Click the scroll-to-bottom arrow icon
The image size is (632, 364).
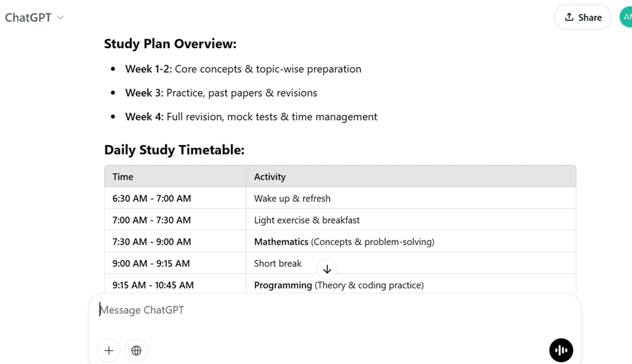pyautogui.click(x=327, y=269)
